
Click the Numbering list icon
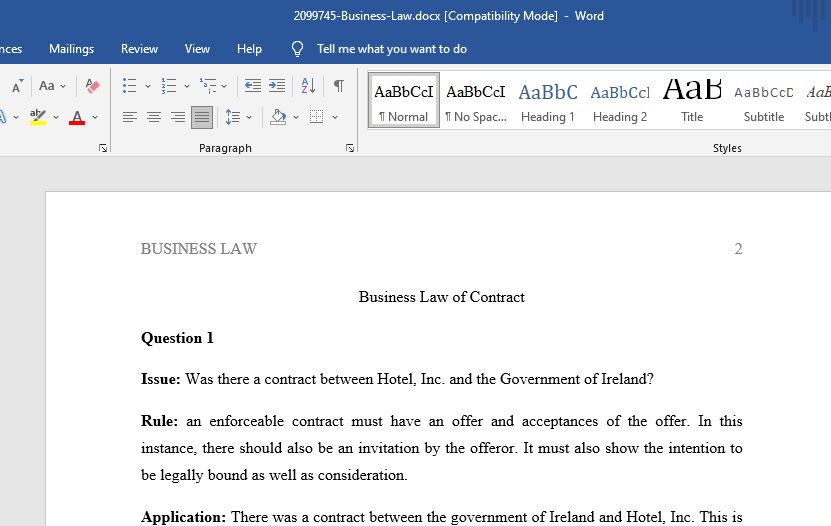[169, 85]
